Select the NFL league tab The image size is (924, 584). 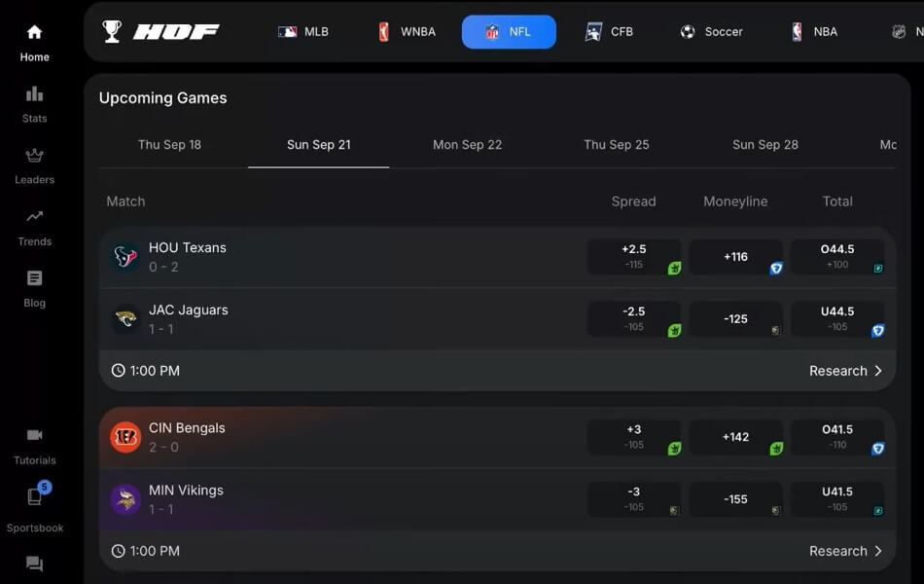509,32
